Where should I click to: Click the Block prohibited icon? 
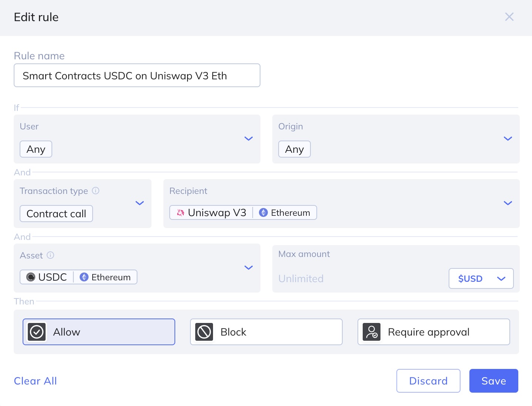point(204,332)
